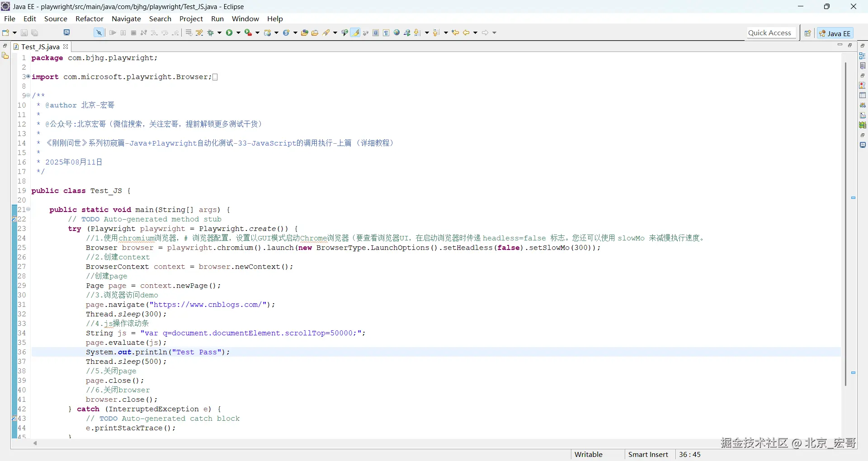Open the Navigate menu
Screen dimensions: 868x461
(126, 19)
